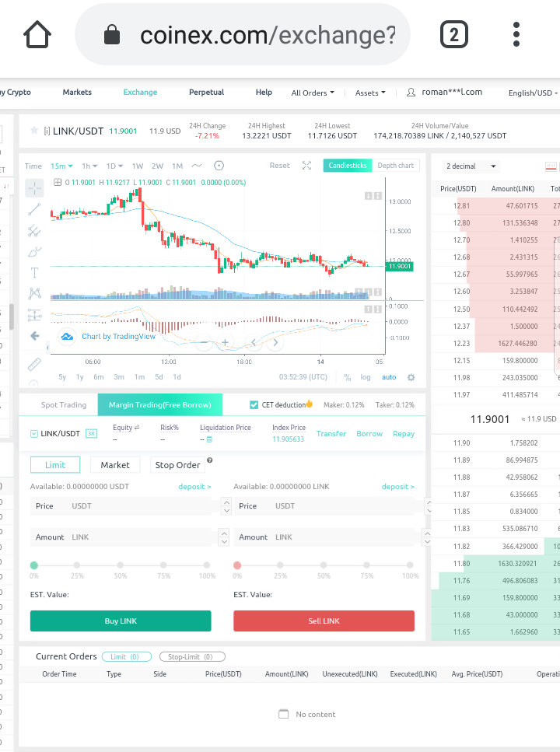Tap the browser home icon
This screenshot has width=560, height=752.
pos(37,34)
